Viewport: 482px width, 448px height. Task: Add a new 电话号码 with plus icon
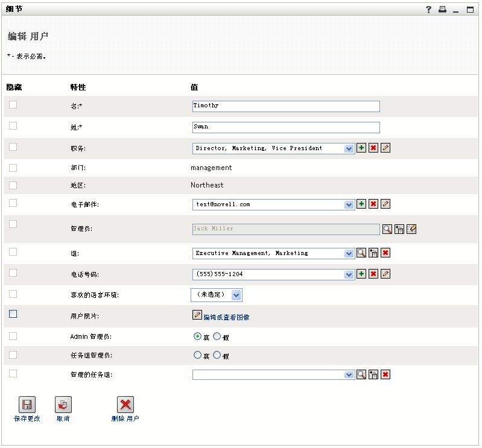361,274
